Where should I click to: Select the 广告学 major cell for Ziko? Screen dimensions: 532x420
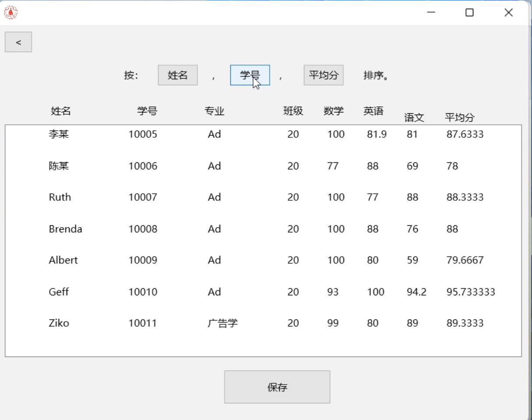(x=222, y=323)
